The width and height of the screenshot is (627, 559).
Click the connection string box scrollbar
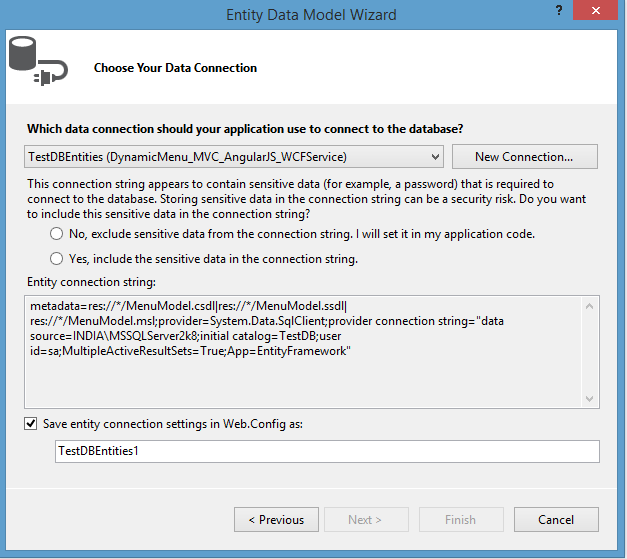pos(592,350)
